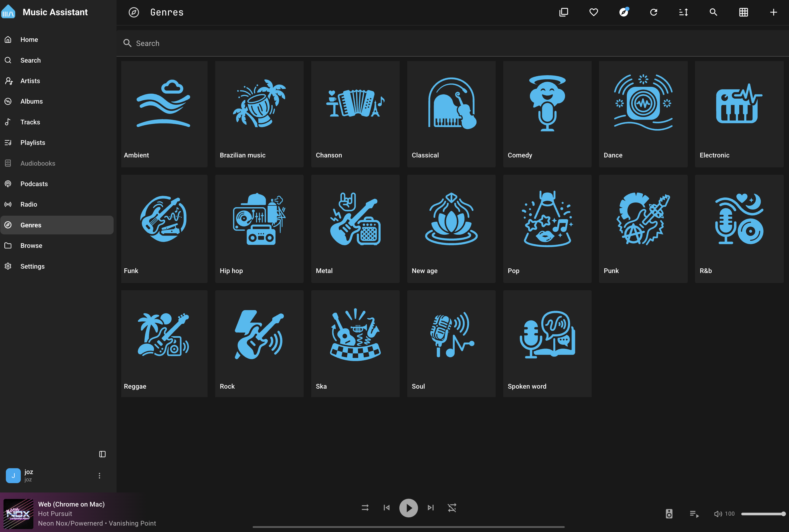Screen dimensions: 789x532
Task: Open Radio from the sidebar
Action: pos(28,204)
